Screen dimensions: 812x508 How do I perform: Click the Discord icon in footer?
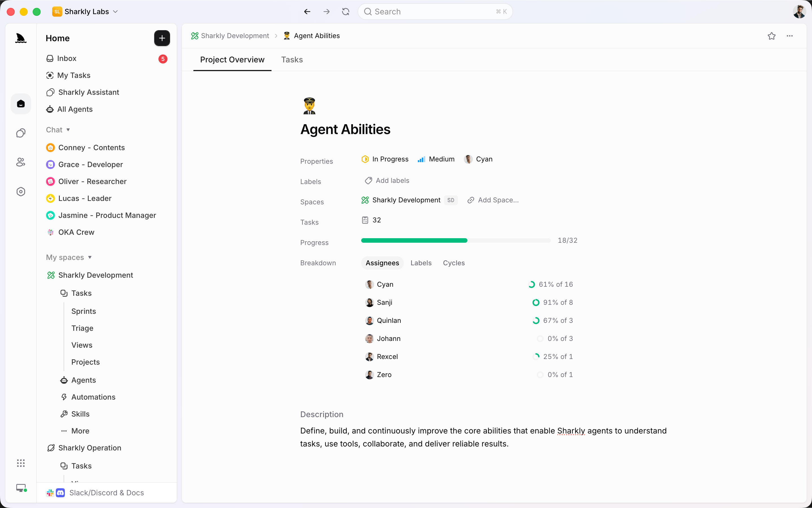coord(60,492)
